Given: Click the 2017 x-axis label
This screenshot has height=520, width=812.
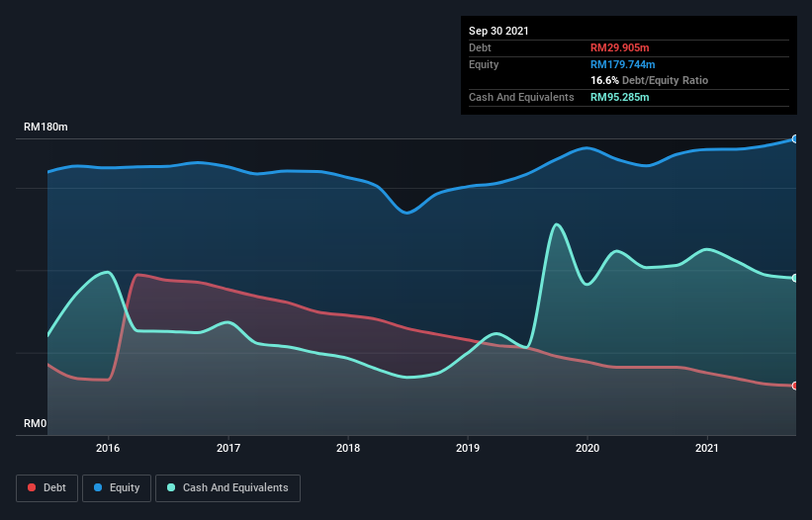Looking at the screenshot, I should tap(227, 448).
